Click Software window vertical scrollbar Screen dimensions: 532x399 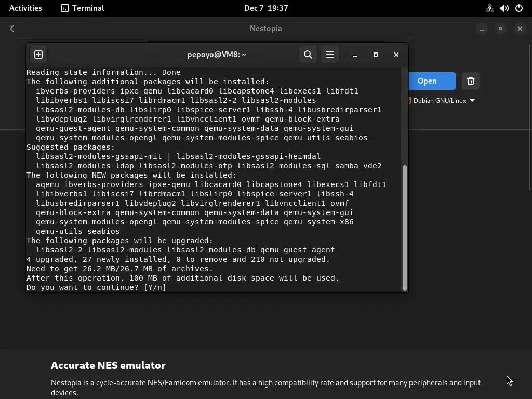click(529, 117)
